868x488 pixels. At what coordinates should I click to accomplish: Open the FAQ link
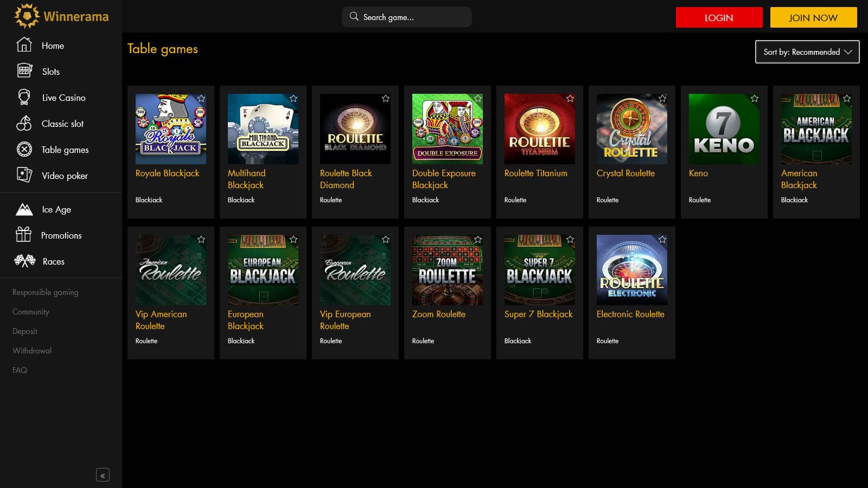click(20, 370)
